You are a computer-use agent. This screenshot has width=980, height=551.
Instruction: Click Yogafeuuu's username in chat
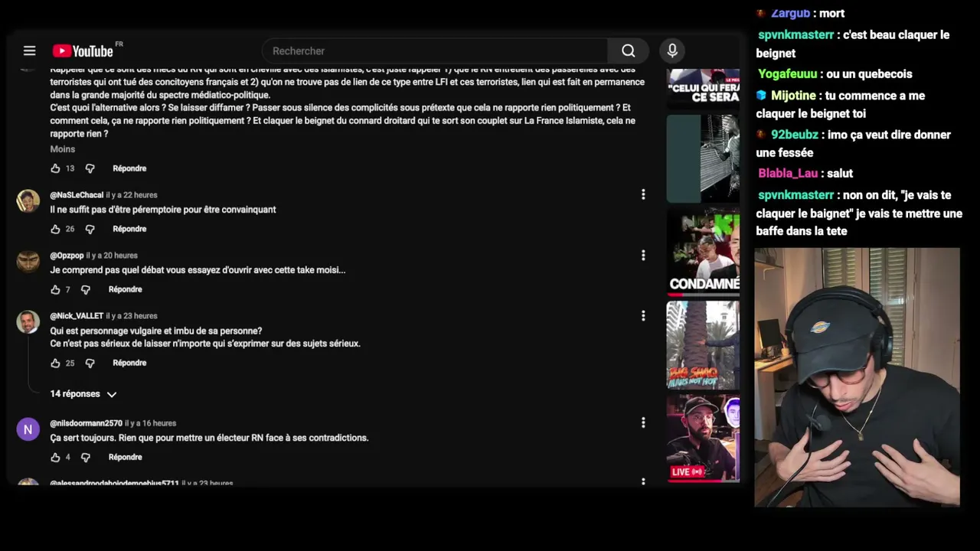(788, 74)
